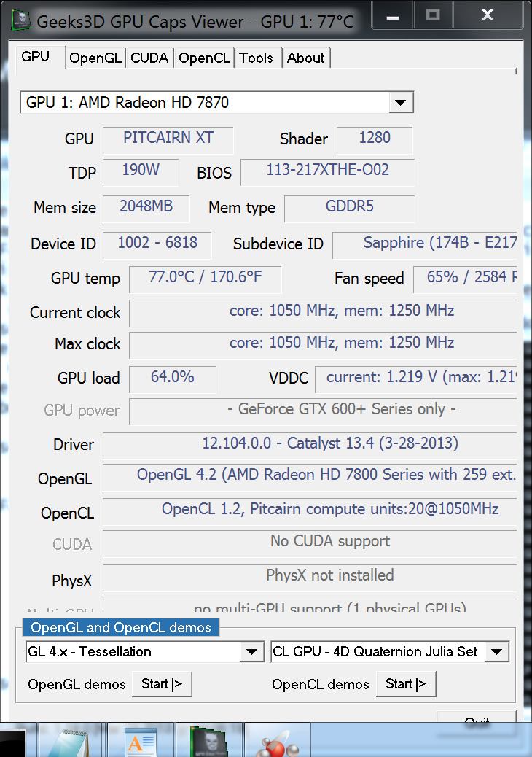Image resolution: width=532 pixels, height=757 pixels.
Task: Click the BIOS field 113-217XTHE-O02
Action: click(x=328, y=172)
